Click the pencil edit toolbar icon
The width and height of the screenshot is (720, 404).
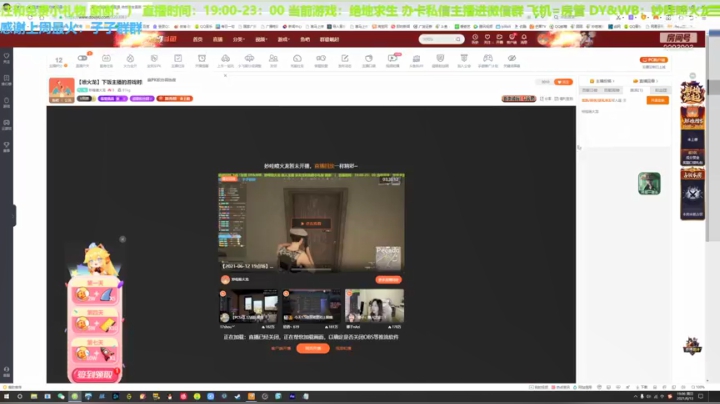pos(345,58)
